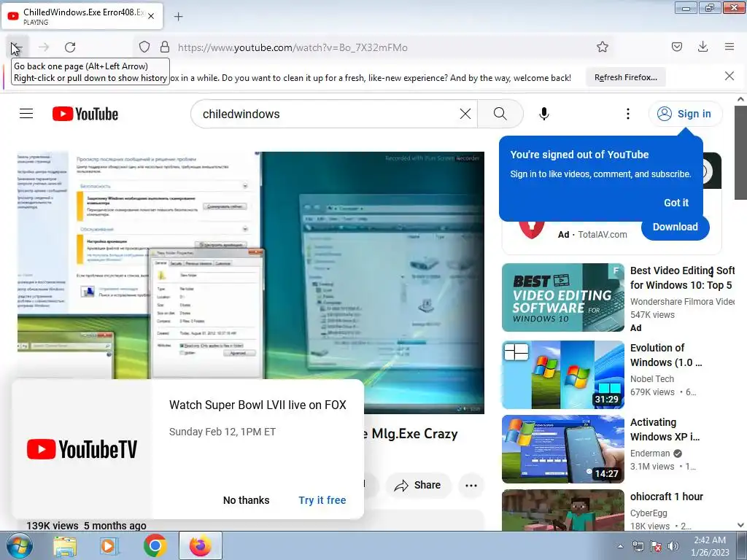This screenshot has width=747, height=560.
Task: Click the TotalAV Download button
Action: tap(675, 227)
